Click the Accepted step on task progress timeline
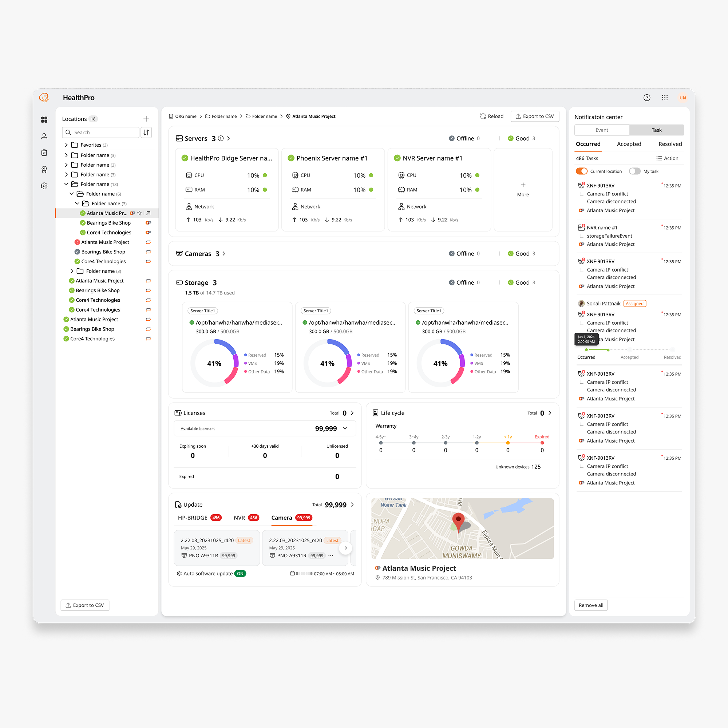The height and width of the screenshot is (728, 728). [x=629, y=357]
